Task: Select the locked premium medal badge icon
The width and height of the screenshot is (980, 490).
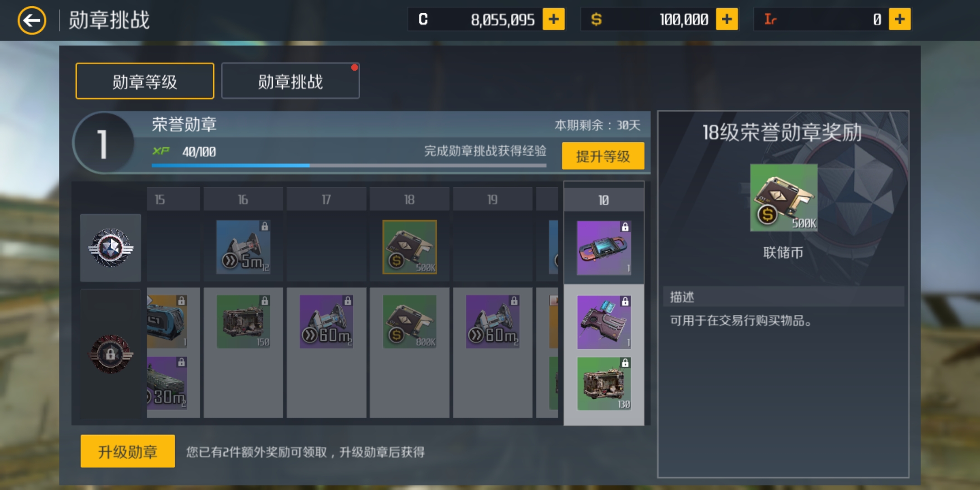Action: (111, 354)
